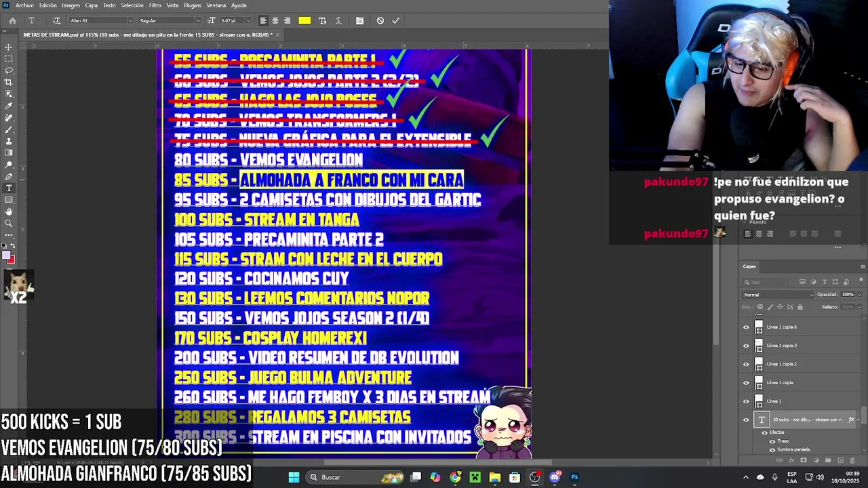The height and width of the screenshot is (488, 868).
Task: Select the Rectangular Marquee tool
Action: click(x=9, y=58)
